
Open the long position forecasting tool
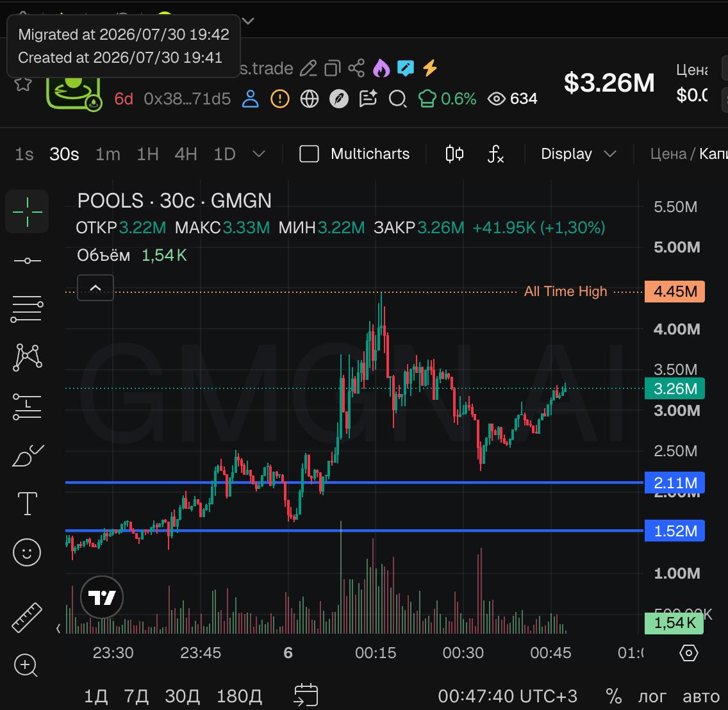tap(28, 406)
